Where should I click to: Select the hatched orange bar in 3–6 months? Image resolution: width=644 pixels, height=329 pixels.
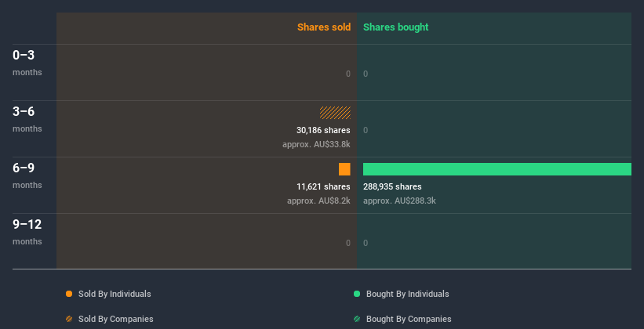[335, 113]
